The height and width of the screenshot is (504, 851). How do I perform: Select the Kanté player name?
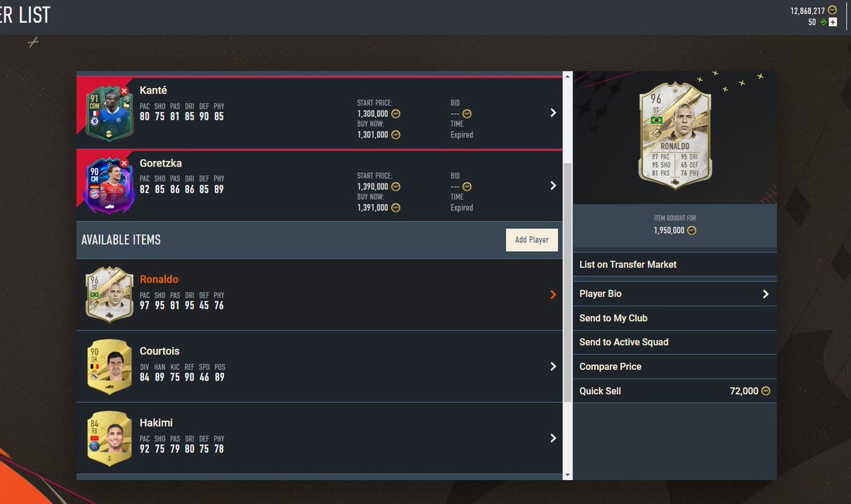tap(154, 90)
